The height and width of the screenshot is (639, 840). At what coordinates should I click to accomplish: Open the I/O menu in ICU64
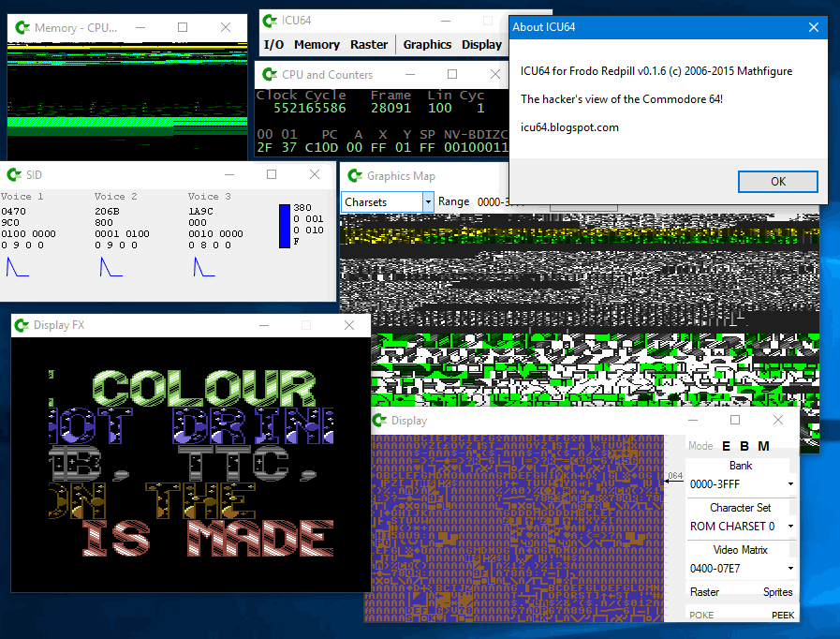pyautogui.click(x=273, y=44)
